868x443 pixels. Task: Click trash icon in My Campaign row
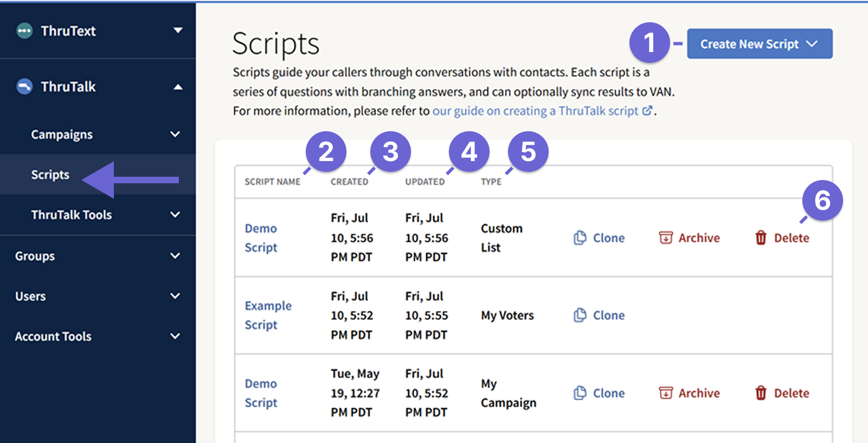[x=761, y=393]
